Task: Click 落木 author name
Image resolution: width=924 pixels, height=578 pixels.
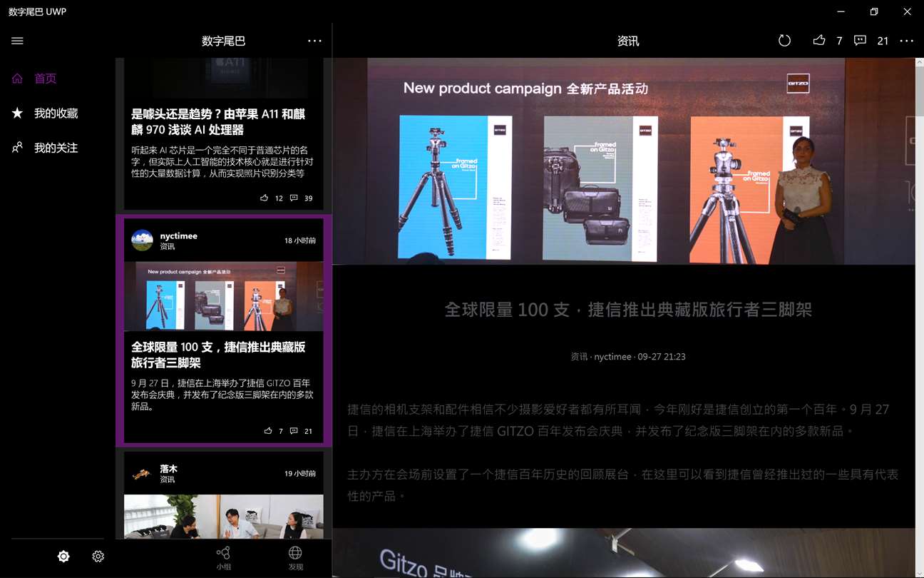Action: click(168, 469)
